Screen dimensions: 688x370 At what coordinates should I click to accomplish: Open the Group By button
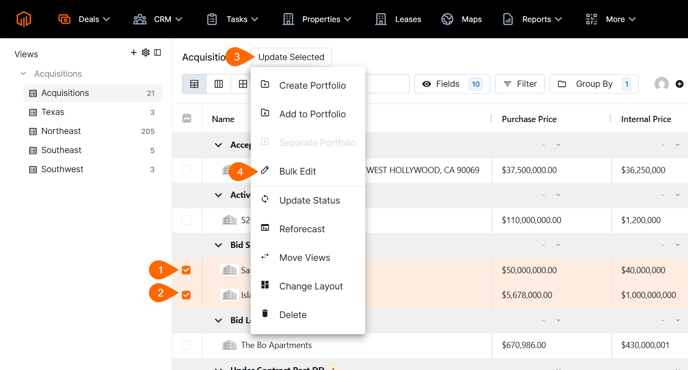point(594,84)
